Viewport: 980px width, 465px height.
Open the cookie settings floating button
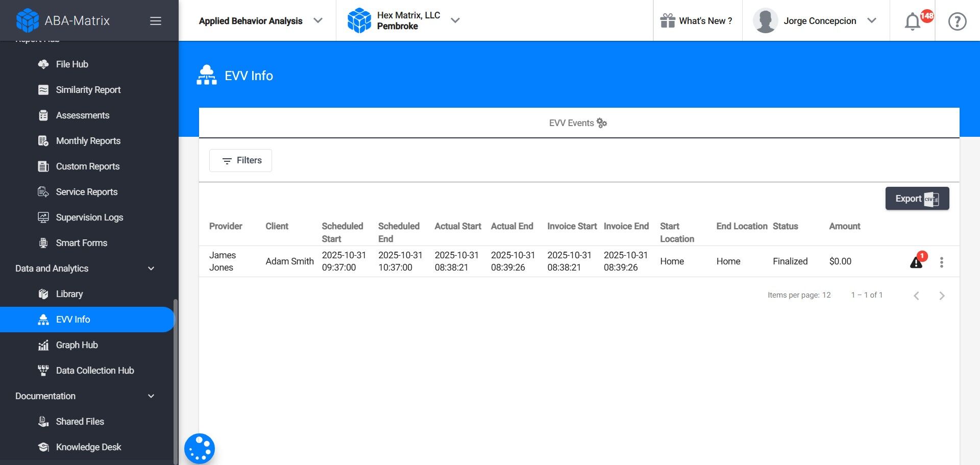click(200, 449)
